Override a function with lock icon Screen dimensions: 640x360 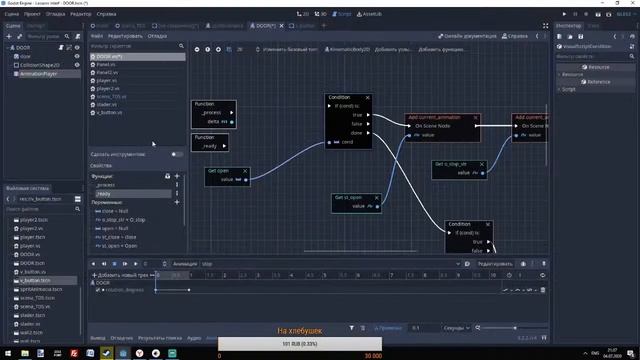tap(167, 176)
